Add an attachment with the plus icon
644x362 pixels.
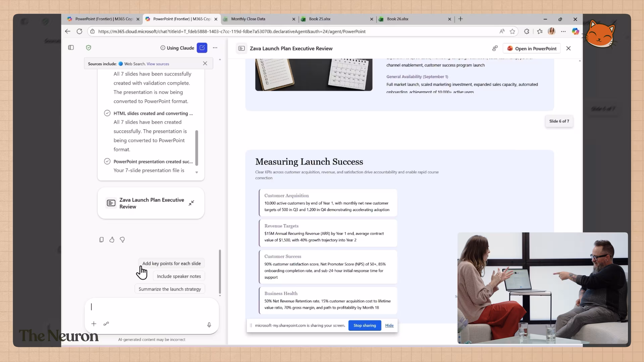(94, 324)
